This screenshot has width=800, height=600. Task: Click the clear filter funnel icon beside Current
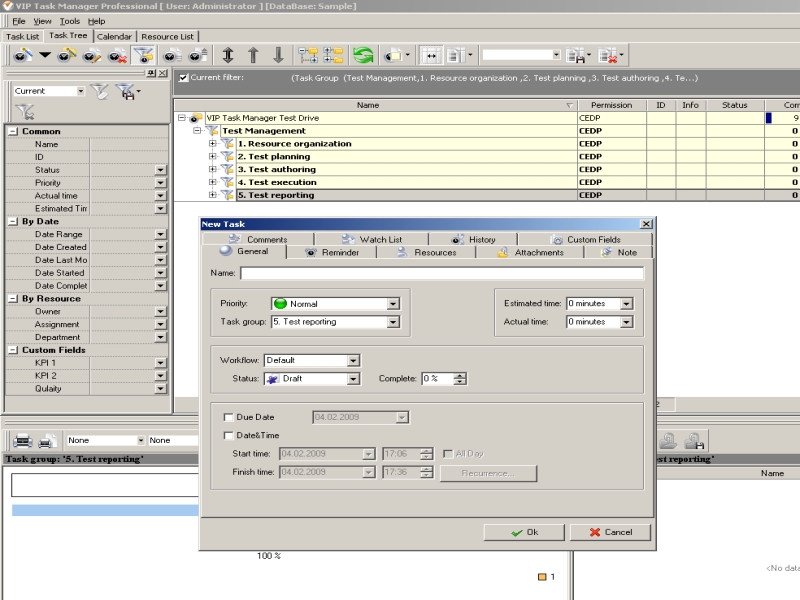coord(99,91)
